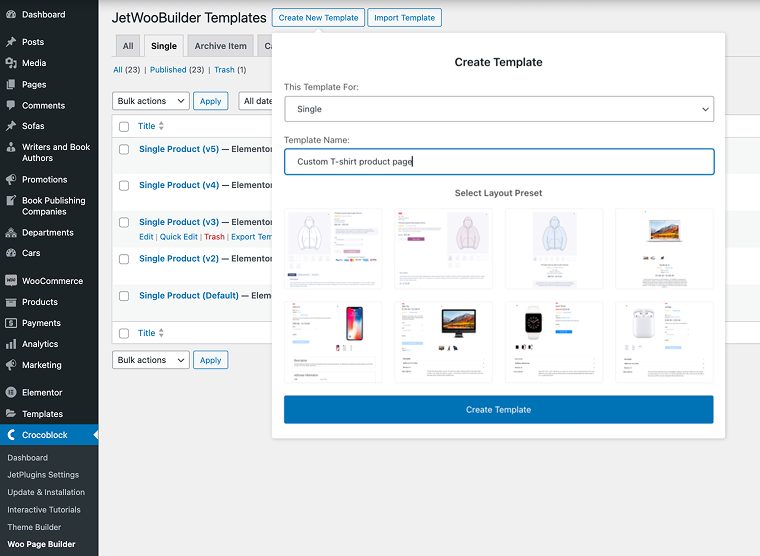
Task: Click sort arrows beside bottom Title header
Action: coord(161,333)
